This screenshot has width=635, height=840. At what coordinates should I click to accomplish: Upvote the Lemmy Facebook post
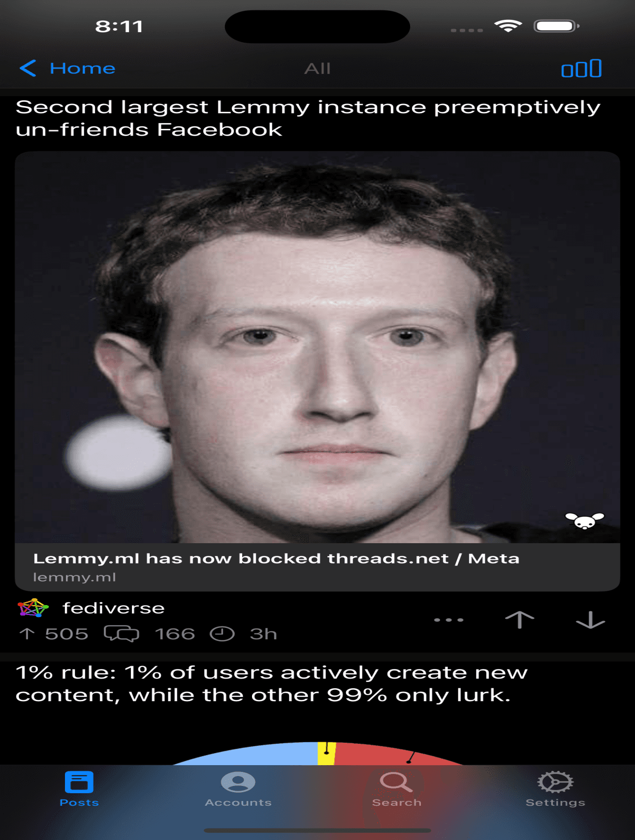coord(519,620)
